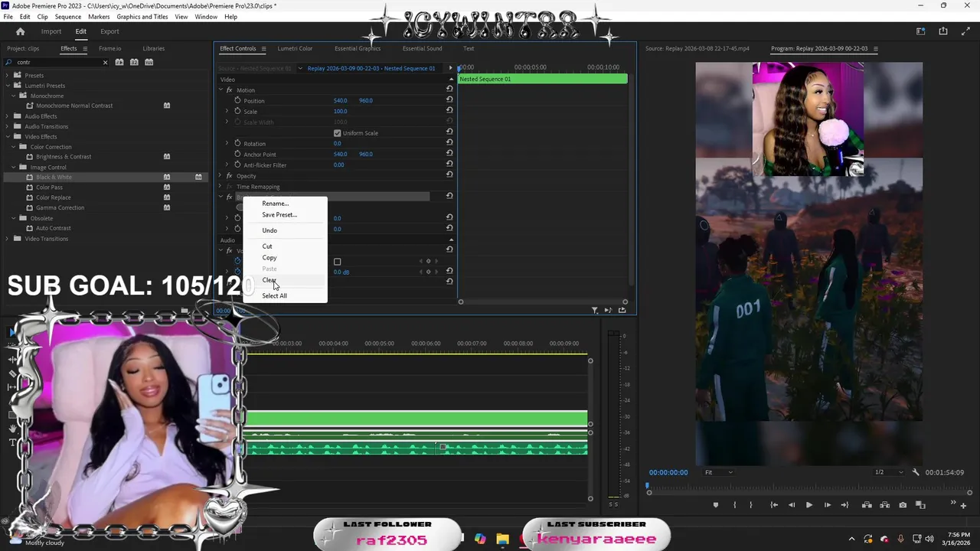Select the Monochrome Normal Contrast preset
Viewport: 980px width, 551px height.
74,106
